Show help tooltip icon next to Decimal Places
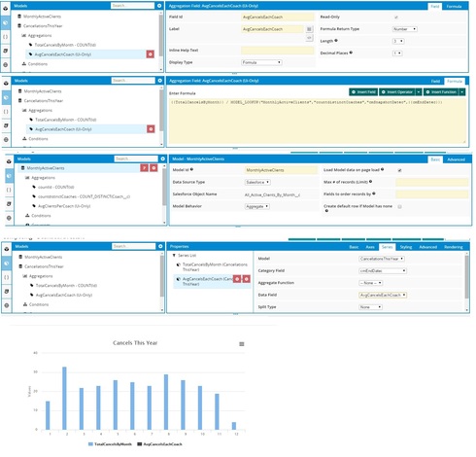 (x=351, y=53)
